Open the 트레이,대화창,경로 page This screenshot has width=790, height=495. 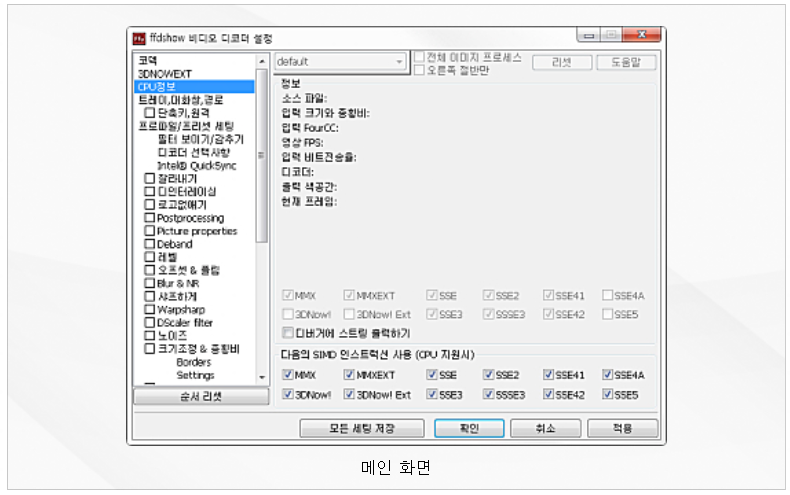point(181,100)
